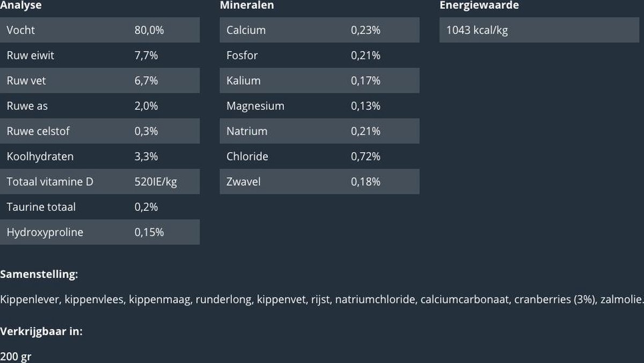Select the Totaal vitamine D row
The width and height of the screenshot is (644, 363).
[x=99, y=182]
